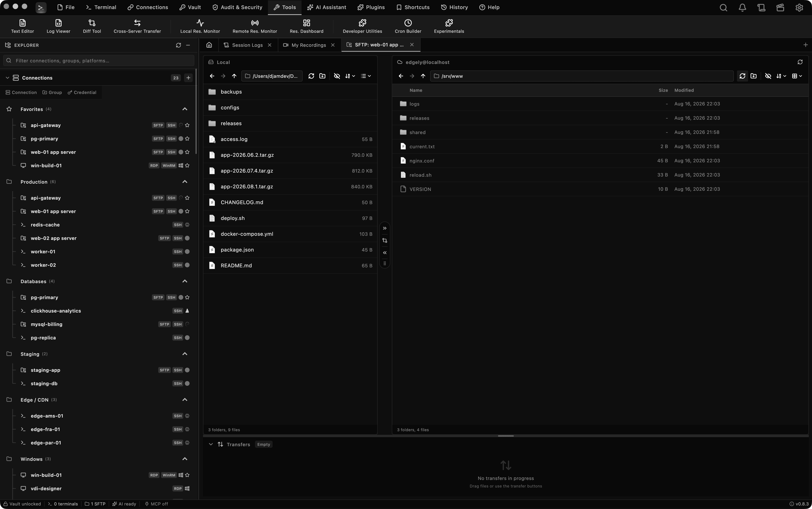Open the Vault menu
Screen dimensions: 812x509
coord(190,8)
